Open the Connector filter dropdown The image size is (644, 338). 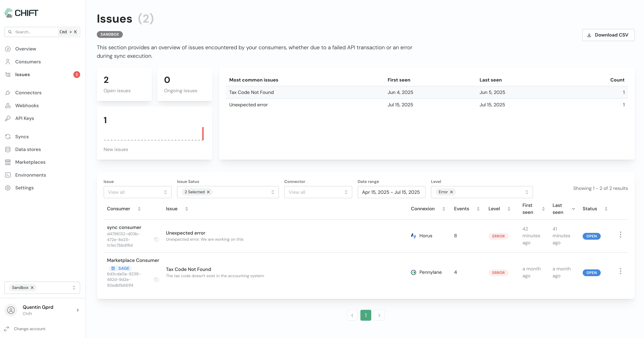coord(318,192)
